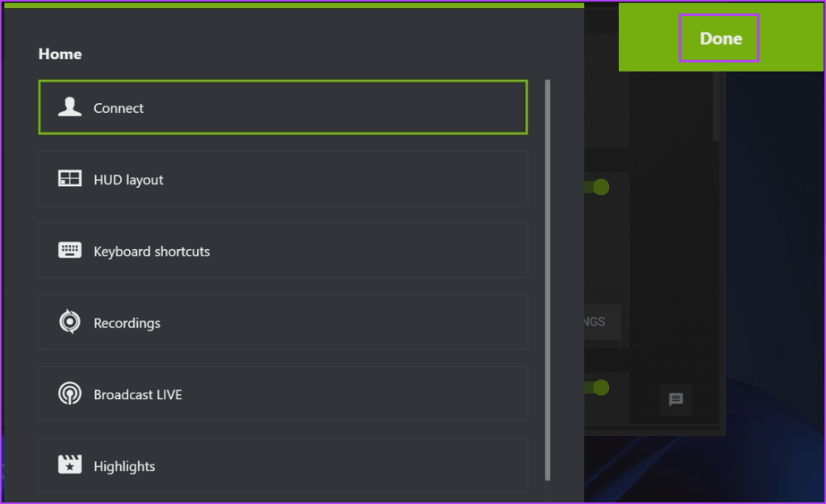The height and width of the screenshot is (504, 826).
Task: Click the keyboard icon next to Keyboard shortcuts
Action: click(x=70, y=250)
